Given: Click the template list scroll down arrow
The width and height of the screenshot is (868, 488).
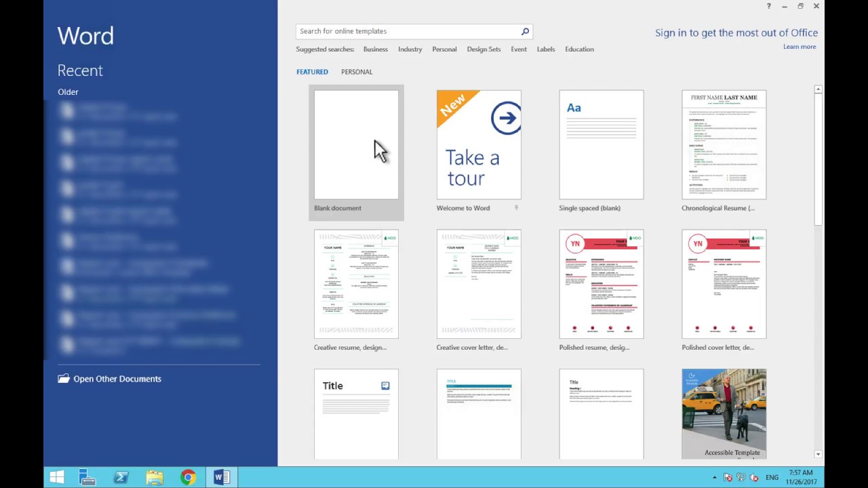Looking at the screenshot, I should (x=818, y=454).
